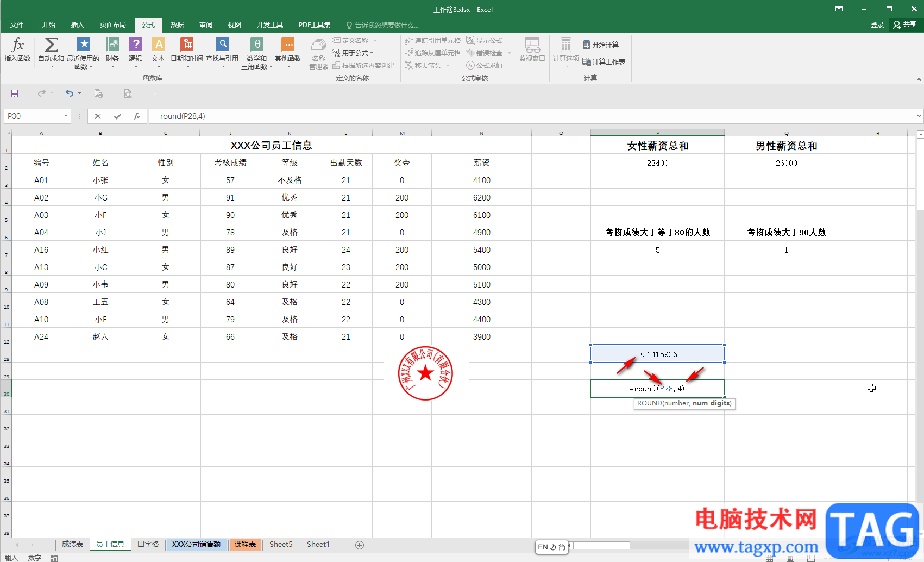Save the workbook from quick access toolbar
The image size is (924, 562).
(15, 93)
